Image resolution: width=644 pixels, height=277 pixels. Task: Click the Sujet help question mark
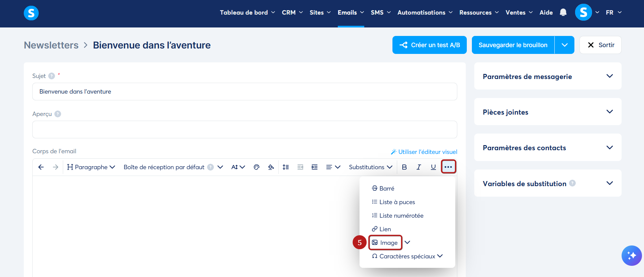[52, 76]
